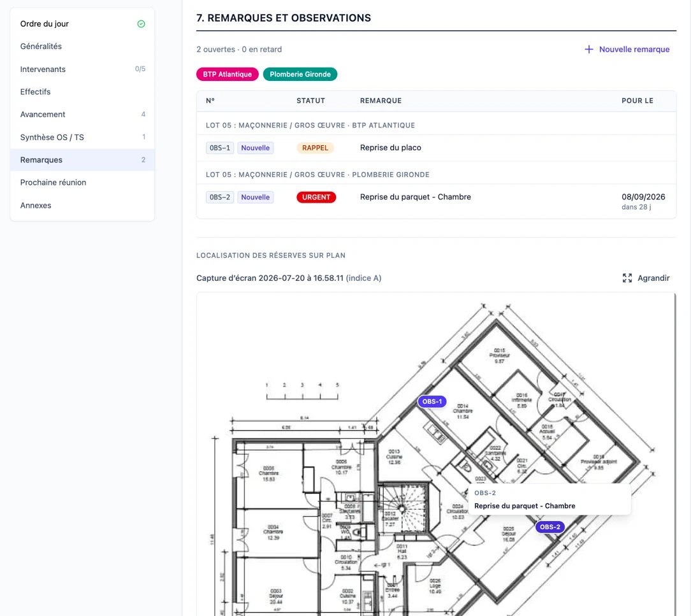Click the plan file name Capture d'écran 2026-07-20
Screen dimensions: 691x616
coord(270,278)
